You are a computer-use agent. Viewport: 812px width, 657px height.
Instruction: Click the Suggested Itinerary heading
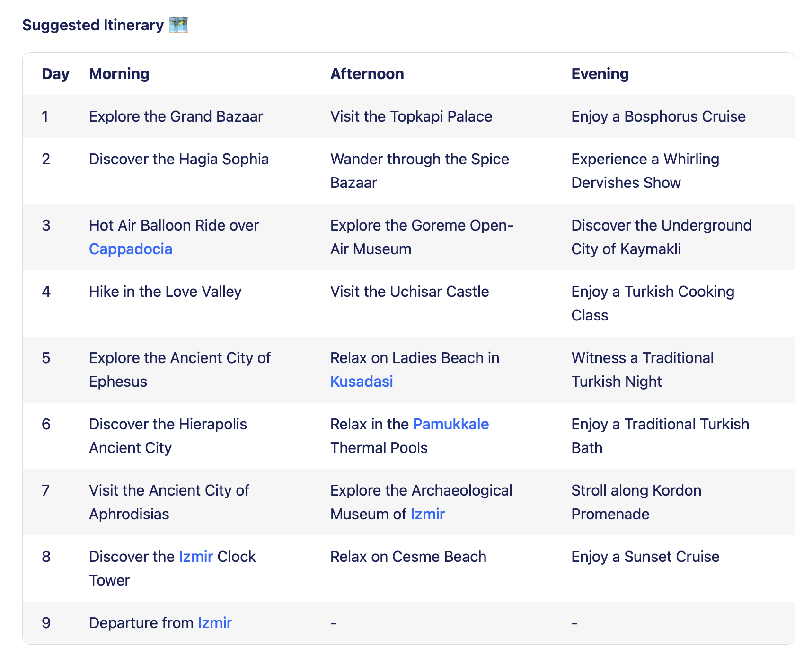(x=93, y=25)
